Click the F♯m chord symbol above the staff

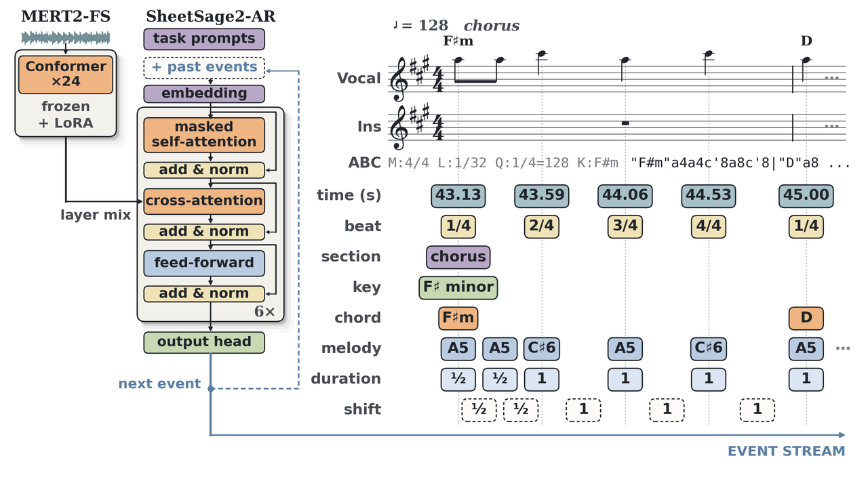pyautogui.click(x=458, y=41)
